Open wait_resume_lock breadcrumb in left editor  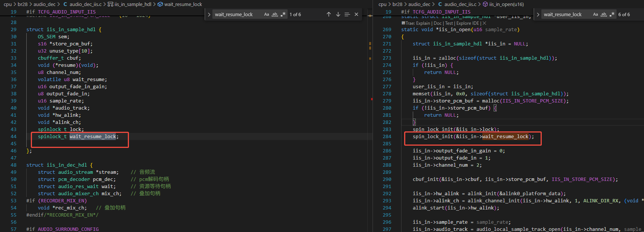180,4
